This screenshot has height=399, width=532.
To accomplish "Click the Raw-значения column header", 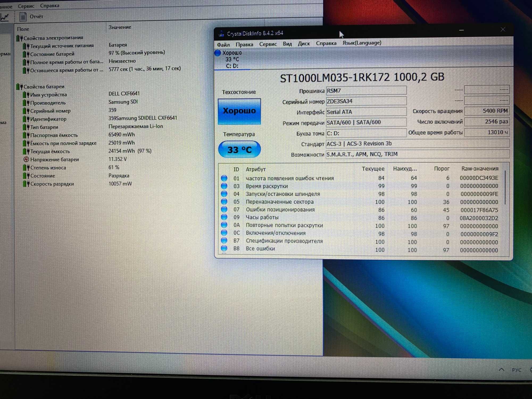I will 480,169.
